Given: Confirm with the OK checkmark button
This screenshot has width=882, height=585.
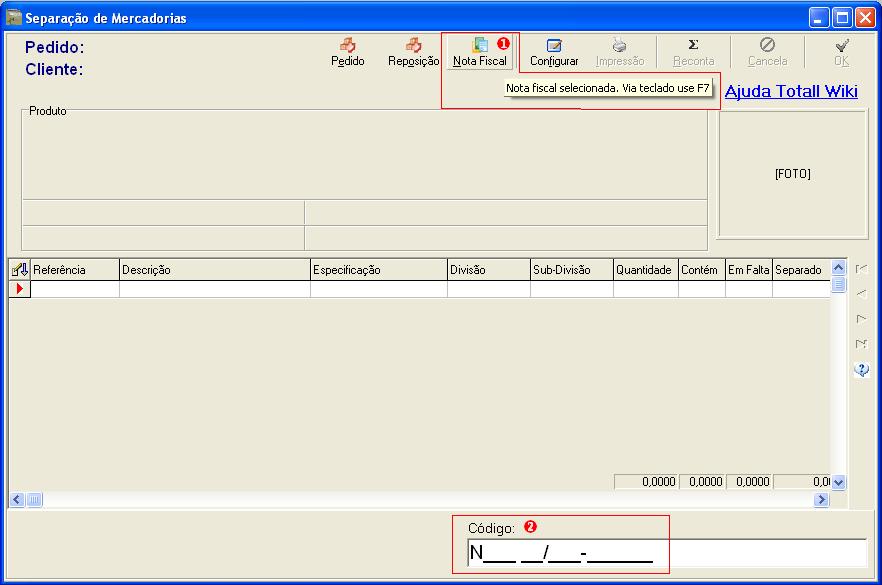Looking at the screenshot, I should (x=842, y=52).
